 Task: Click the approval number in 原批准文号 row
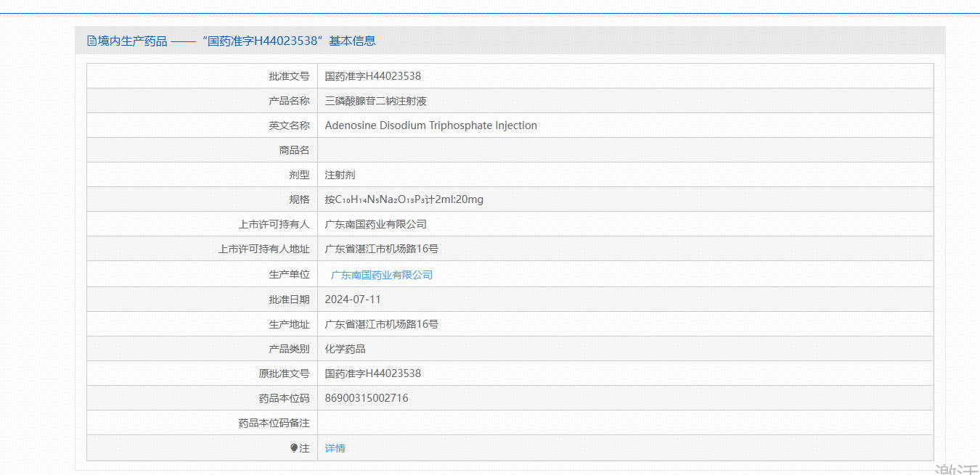372,373
